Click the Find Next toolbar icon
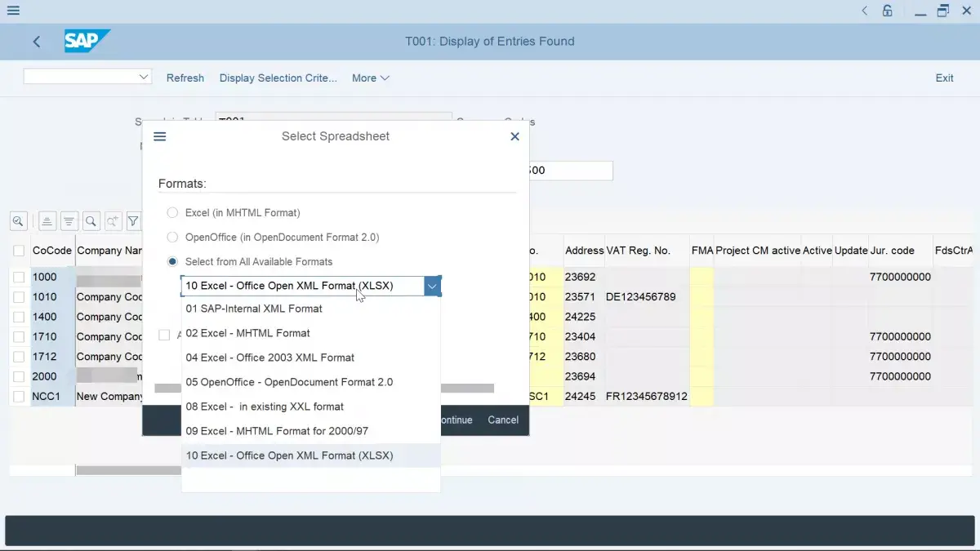This screenshot has width=980, height=551. tap(113, 220)
